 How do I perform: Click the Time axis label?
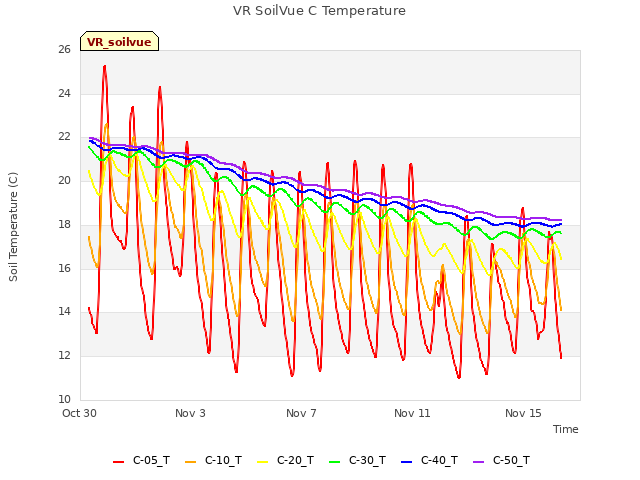pos(565,429)
